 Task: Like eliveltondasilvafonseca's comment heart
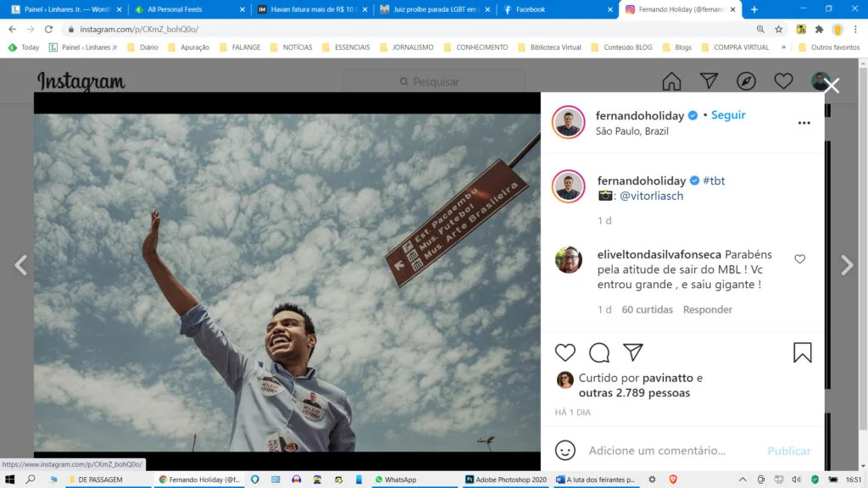point(800,259)
